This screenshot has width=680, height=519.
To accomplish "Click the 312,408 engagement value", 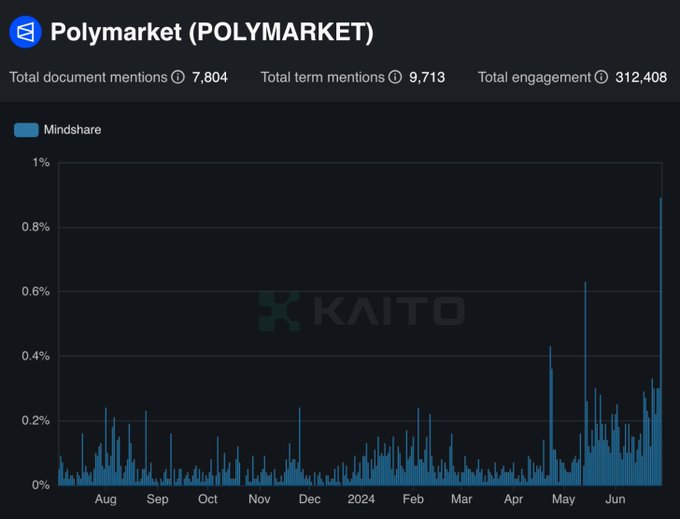I will tap(641, 77).
